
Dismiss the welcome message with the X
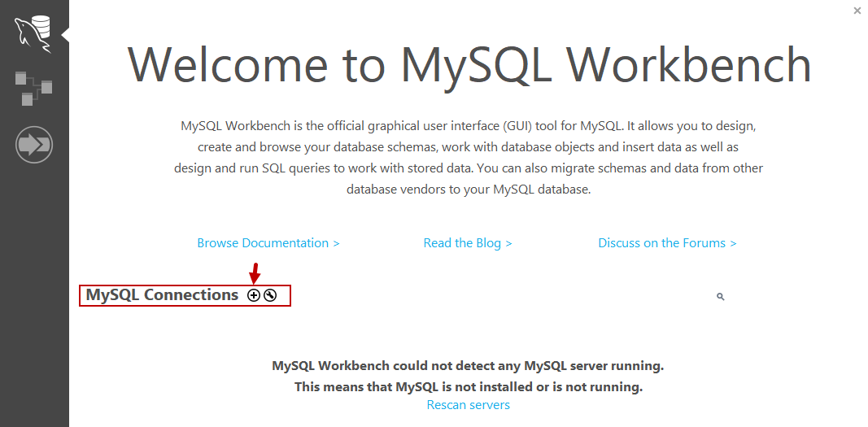coord(857,11)
